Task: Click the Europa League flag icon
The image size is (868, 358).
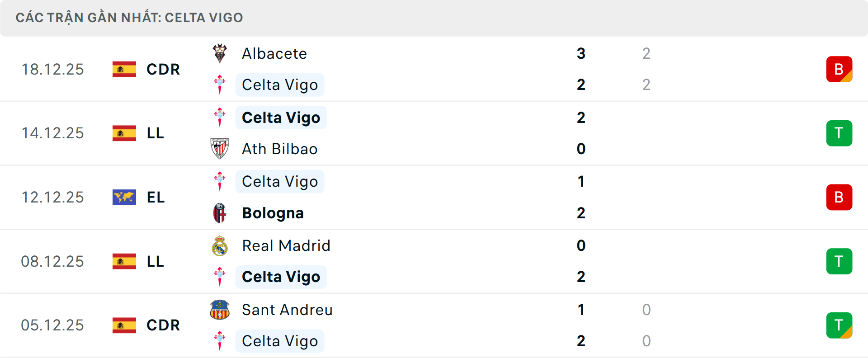Action: pos(124,197)
